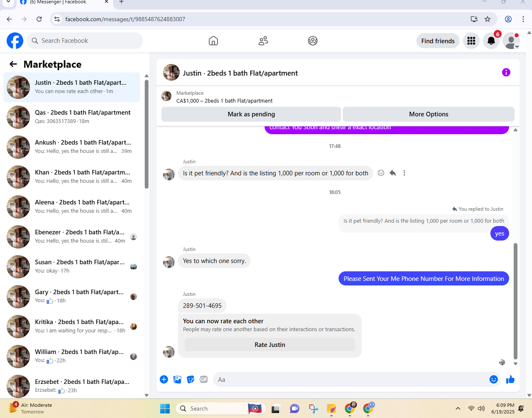This screenshot has height=418, width=532.
Task: Open the Susan conversation
Action: 72,267
